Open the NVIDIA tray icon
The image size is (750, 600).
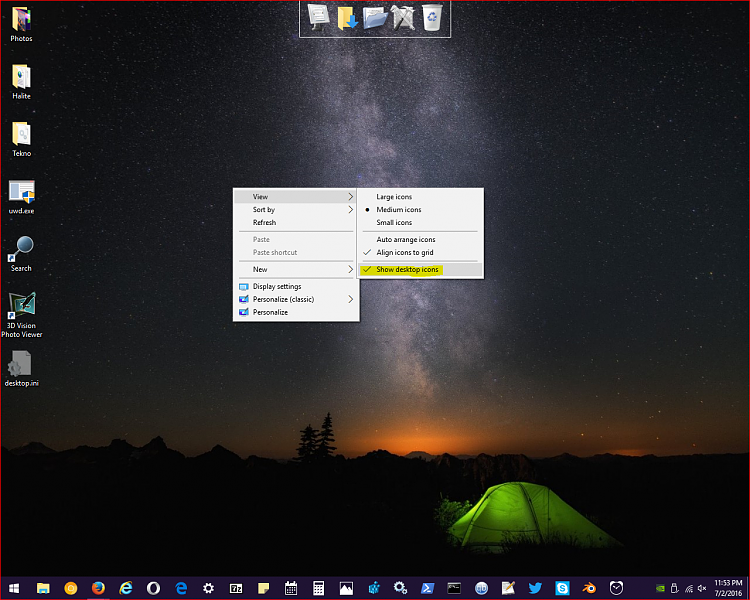(661, 589)
